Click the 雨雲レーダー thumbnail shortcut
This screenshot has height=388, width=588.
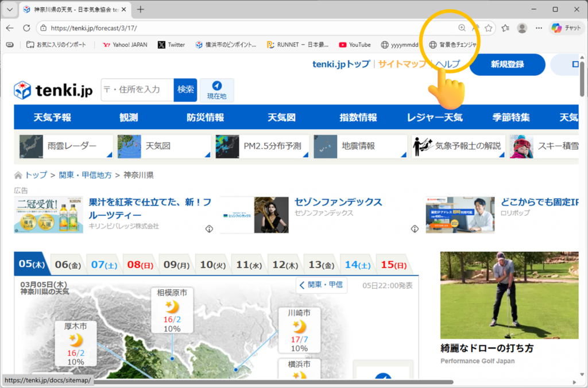point(64,146)
